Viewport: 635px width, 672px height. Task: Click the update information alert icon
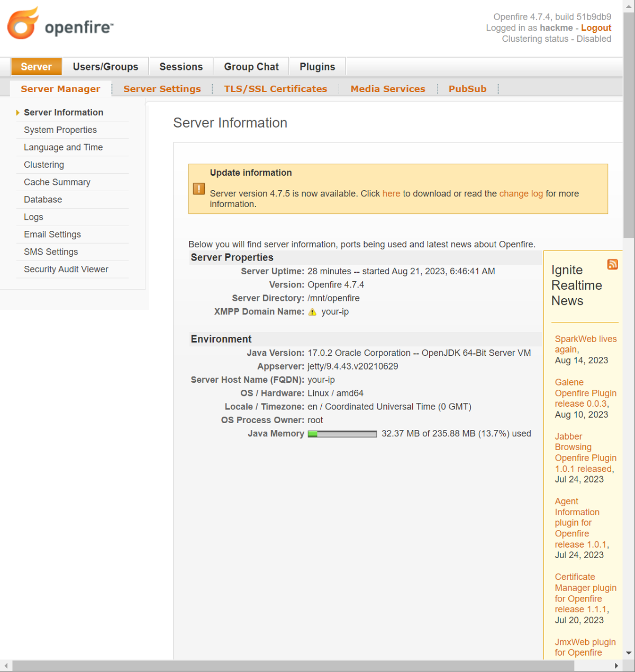click(x=199, y=189)
